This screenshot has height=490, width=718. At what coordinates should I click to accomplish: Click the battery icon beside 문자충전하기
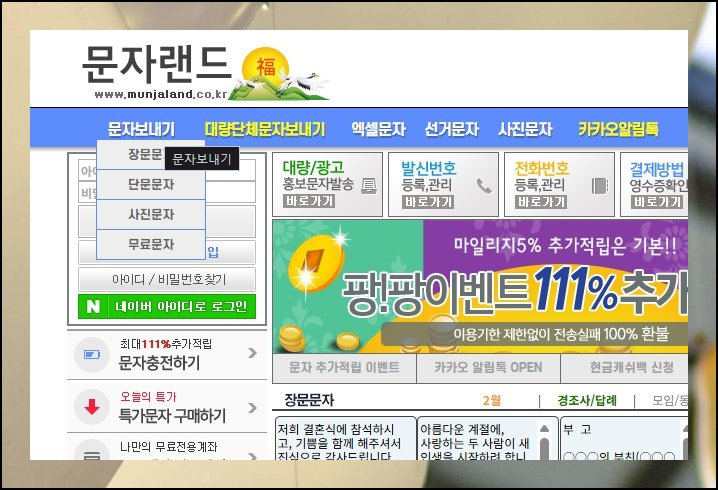point(92,355)
